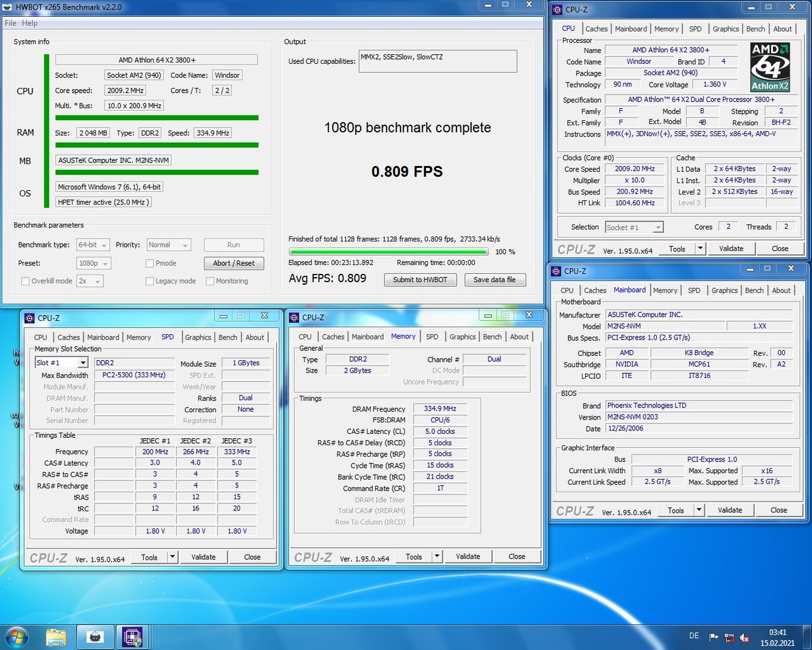
Task: Open the Priority Normal dropdown
Action: 169,245
